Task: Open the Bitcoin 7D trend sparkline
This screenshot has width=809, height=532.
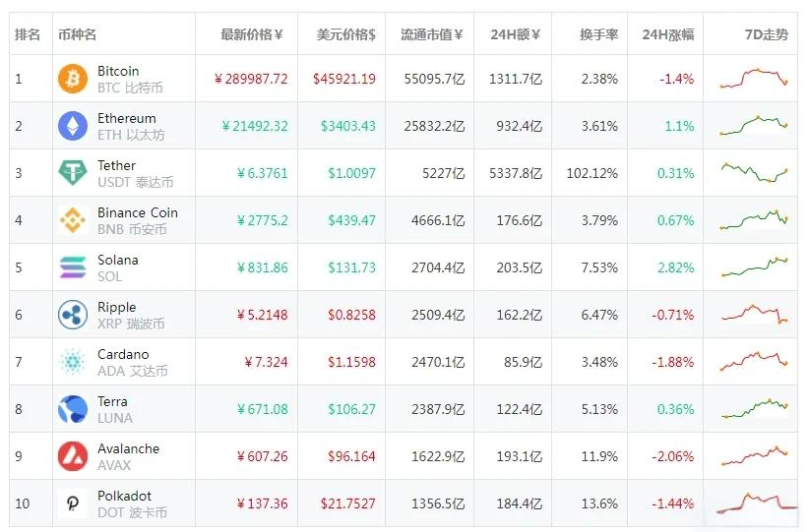Action: (754, 78)
